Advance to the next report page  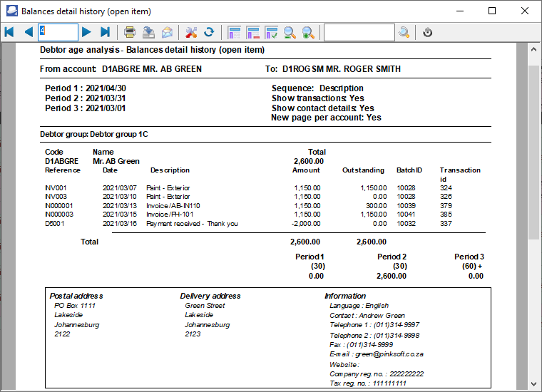point(86,32)
